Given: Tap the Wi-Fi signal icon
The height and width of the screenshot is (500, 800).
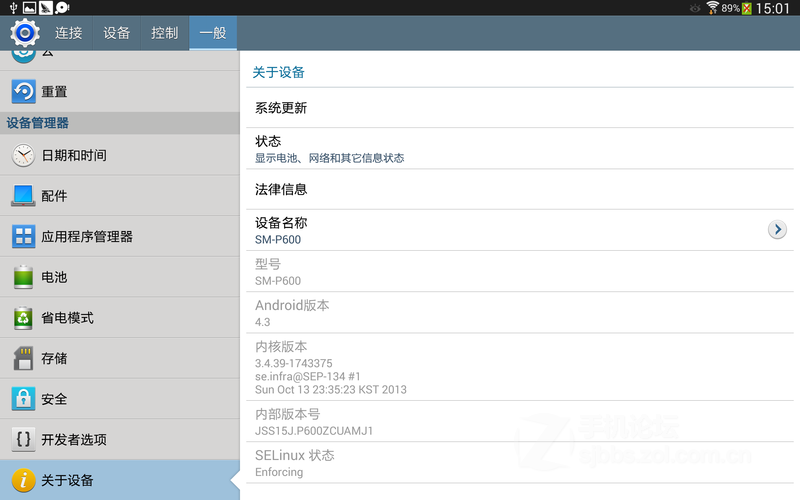Looking at the screenshot, I should [712, 8].
